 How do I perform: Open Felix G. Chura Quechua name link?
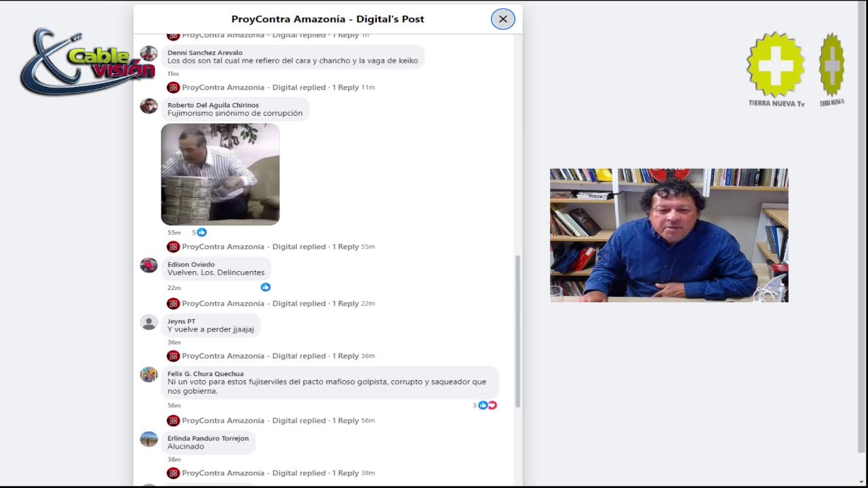pyautogui.click(x=205, y=373)
